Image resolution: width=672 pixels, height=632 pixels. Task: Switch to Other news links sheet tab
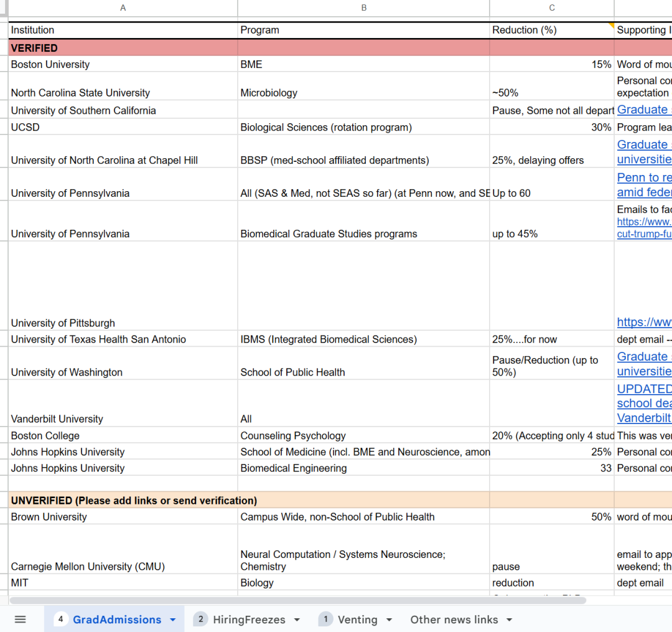(x=454, y=620)
